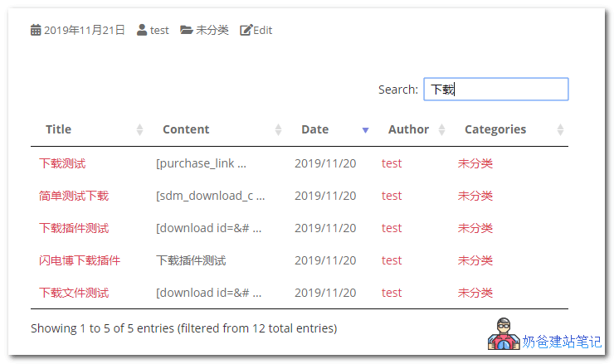
Task: Open the post titled 下载测试
Action: 62,163
